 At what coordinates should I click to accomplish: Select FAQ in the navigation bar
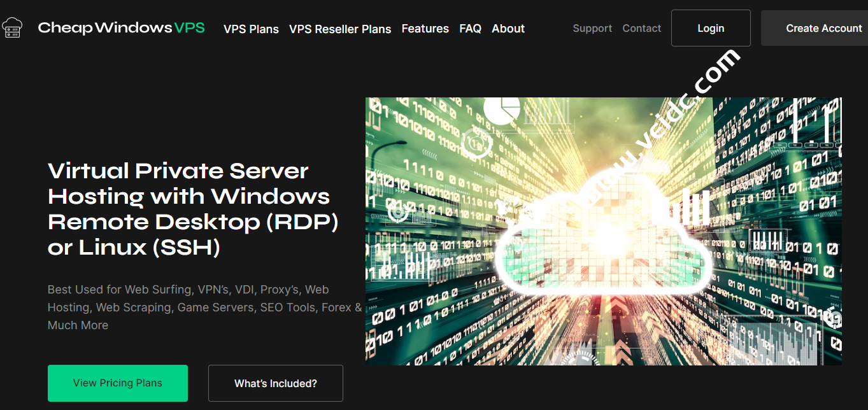point(470,29)
